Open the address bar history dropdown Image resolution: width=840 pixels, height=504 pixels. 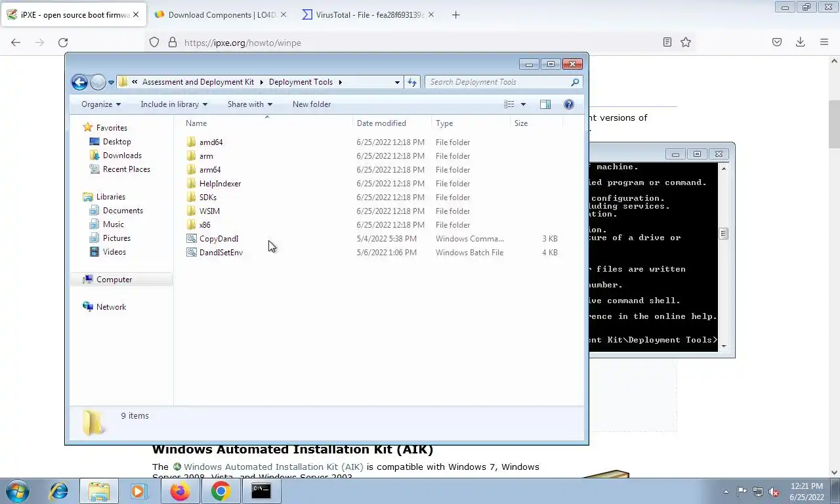(x=397, y=82)
